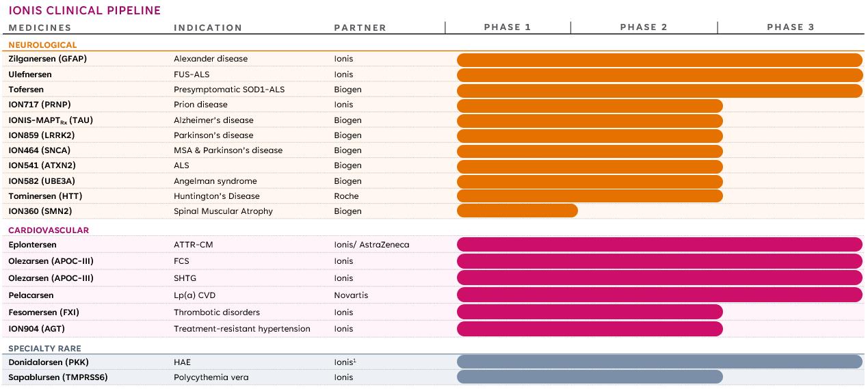
Task: Click the Novartis partner name
Action: coord(351,295)
